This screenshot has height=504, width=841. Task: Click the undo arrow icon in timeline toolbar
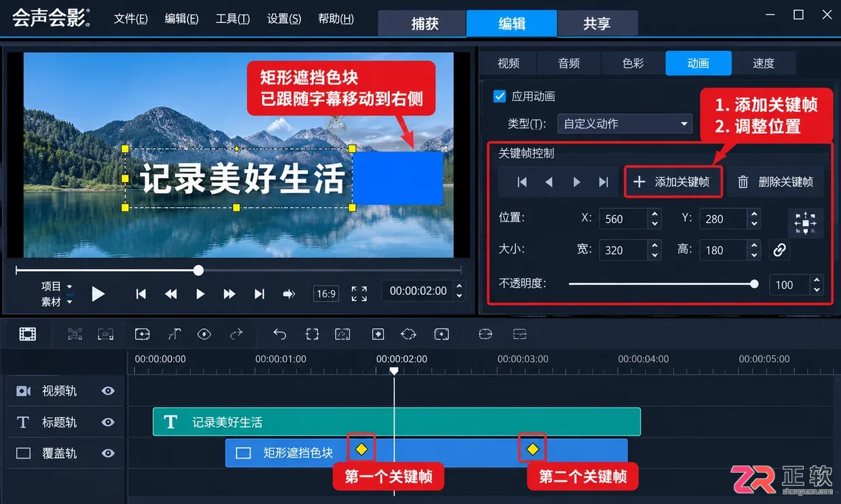pos(280,334)
